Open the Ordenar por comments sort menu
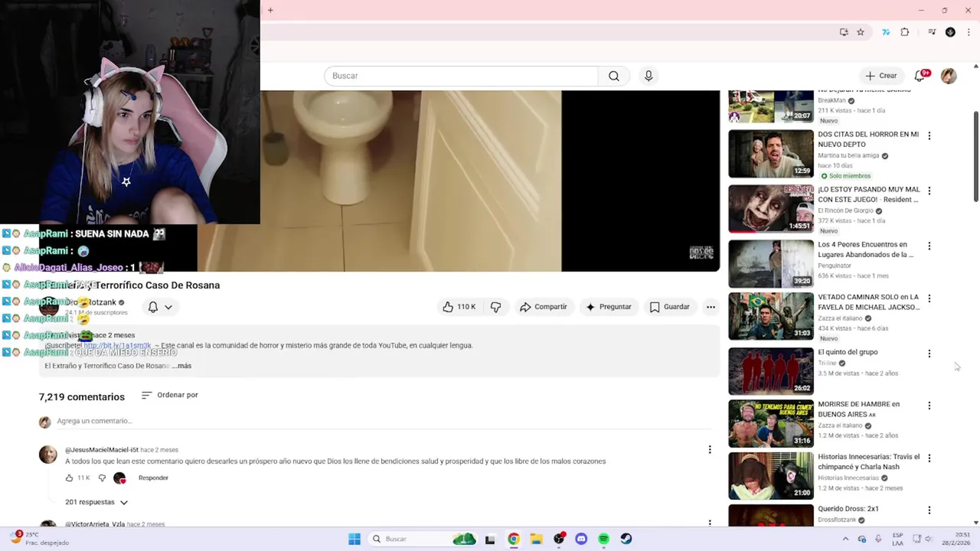 tap(169, 395)
